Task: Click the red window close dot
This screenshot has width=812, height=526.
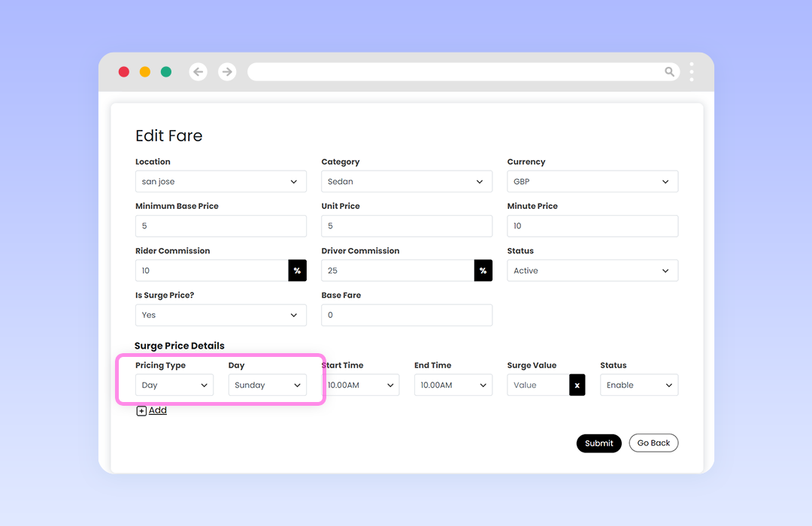Action: coord(124,72)
